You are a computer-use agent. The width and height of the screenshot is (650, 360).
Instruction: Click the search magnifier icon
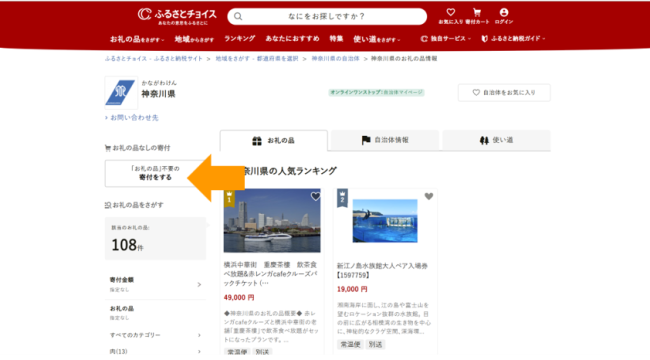click(238, 17)
